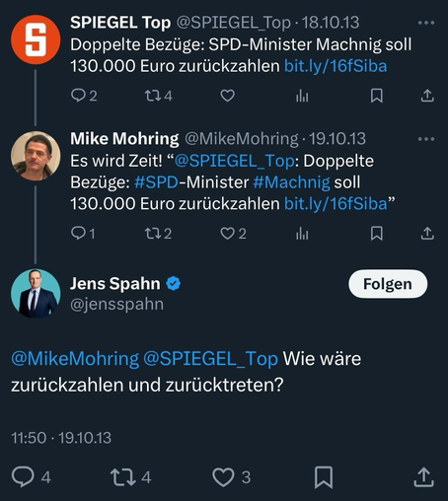This screenshot has width=448, height=501.
Task: Bookmark the SPIEGEL Top tweet
Action: click(377, 96)
